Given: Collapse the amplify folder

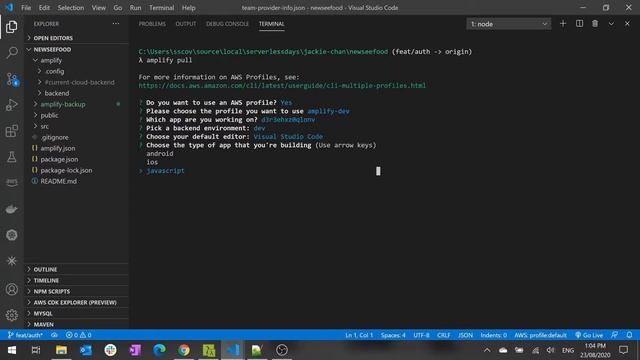Looking at the screenshot, I should click(x=77, y=60).
